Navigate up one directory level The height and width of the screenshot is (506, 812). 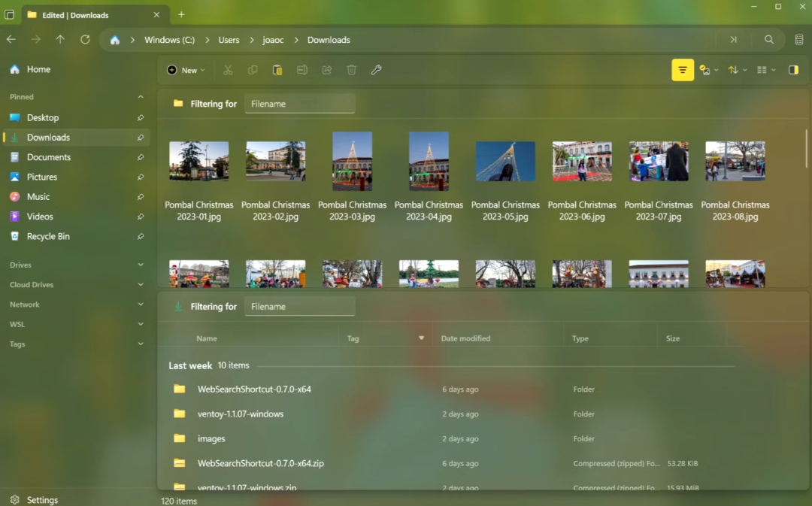[x=60, y=39]
